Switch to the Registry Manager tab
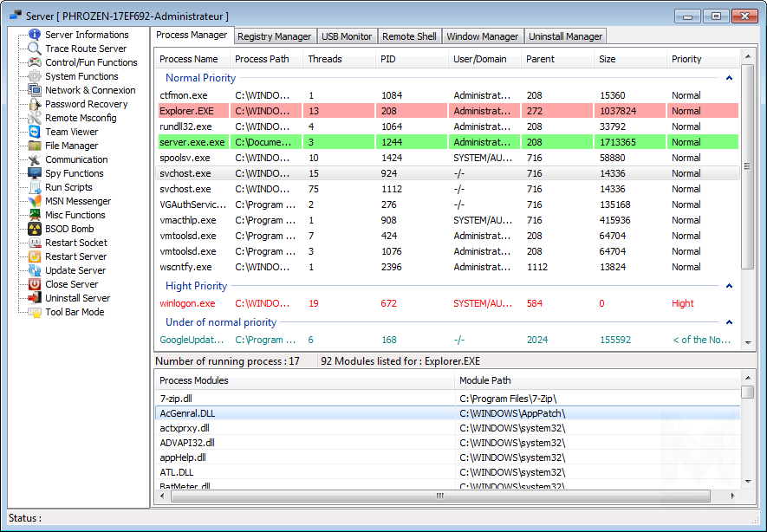Image resolution: width=767 pixels, height=532 pixels. [275, 36]
